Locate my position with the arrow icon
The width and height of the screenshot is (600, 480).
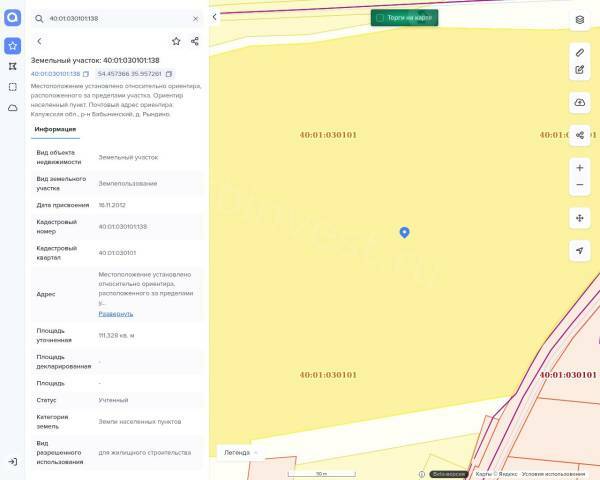[580, 250]
